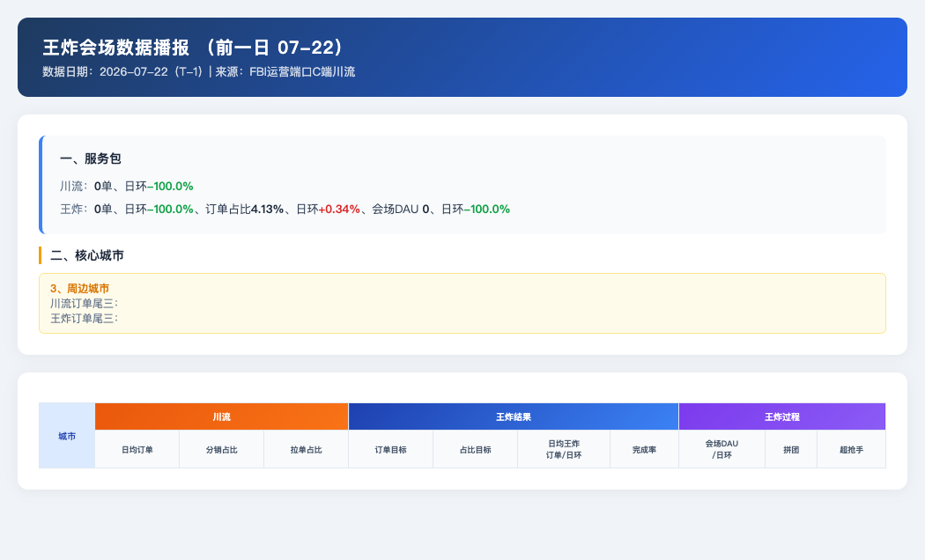Click the 订单目标 column header
Viewport: 925px width, 560px height.
click(x=390, y=449)
